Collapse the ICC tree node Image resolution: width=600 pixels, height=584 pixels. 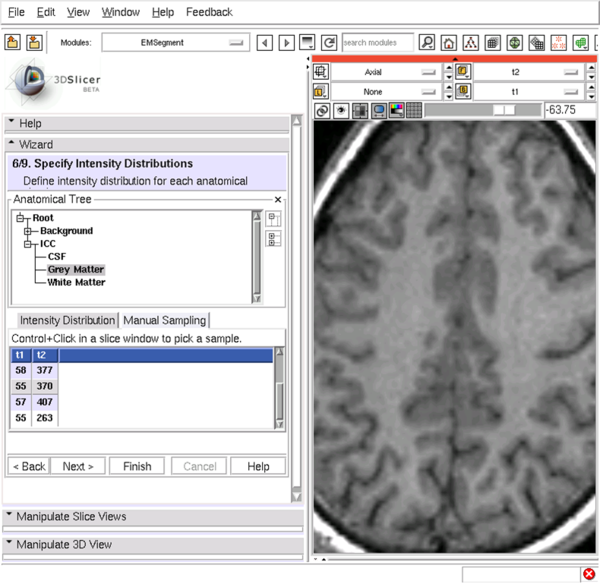29,244
